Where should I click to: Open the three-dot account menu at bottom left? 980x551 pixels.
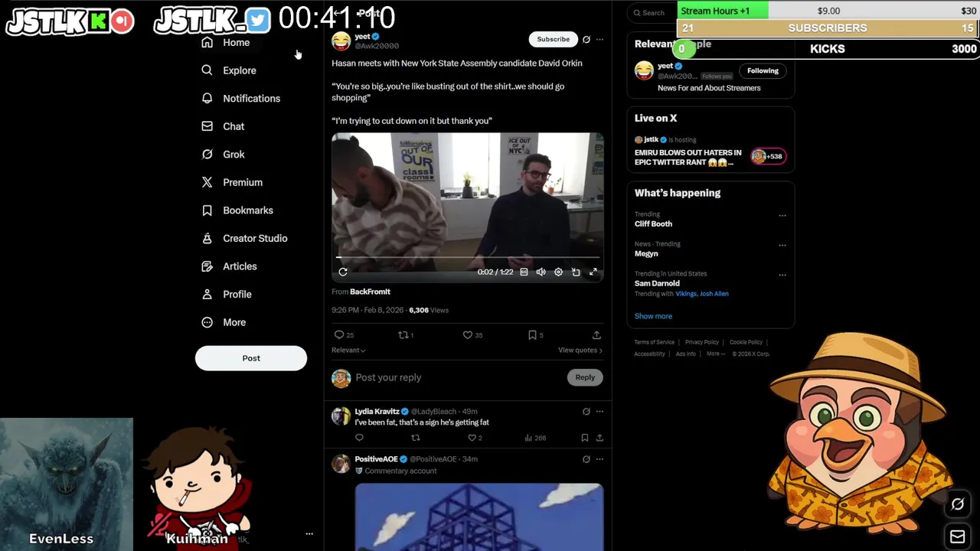click(x=309, y=533)
